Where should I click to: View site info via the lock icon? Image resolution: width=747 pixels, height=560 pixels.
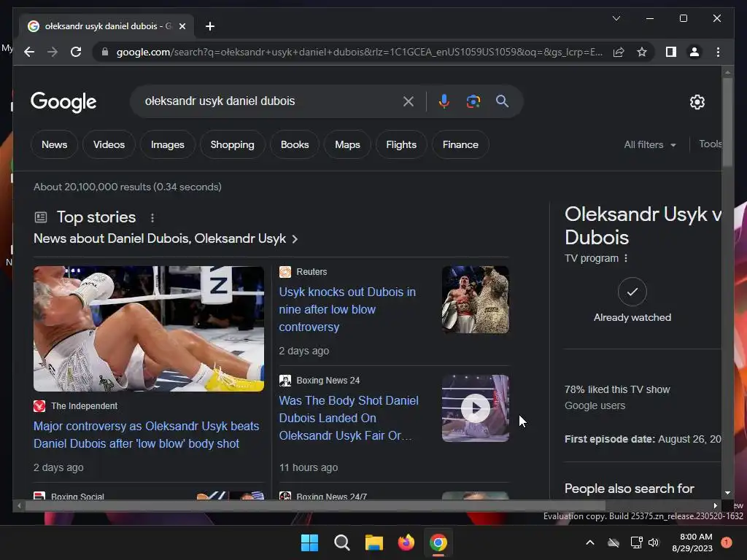click(105, 52)
